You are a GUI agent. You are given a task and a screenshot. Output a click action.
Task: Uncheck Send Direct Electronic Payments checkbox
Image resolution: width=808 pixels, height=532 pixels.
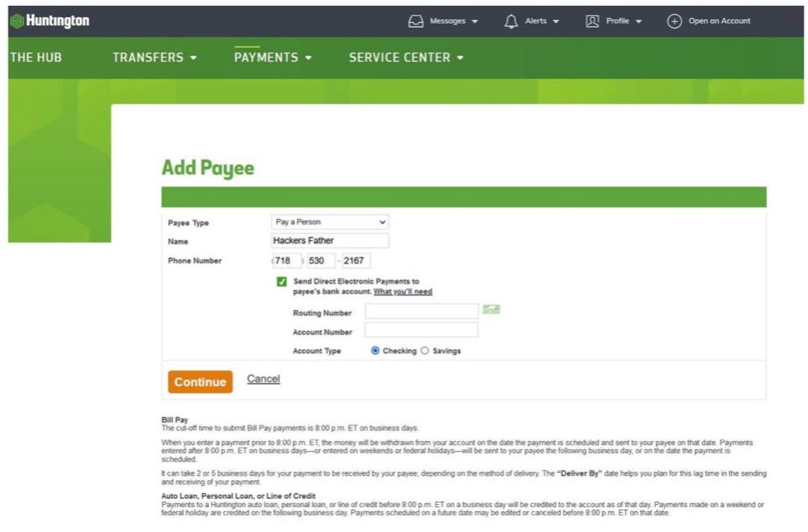(x=282, y=281)
